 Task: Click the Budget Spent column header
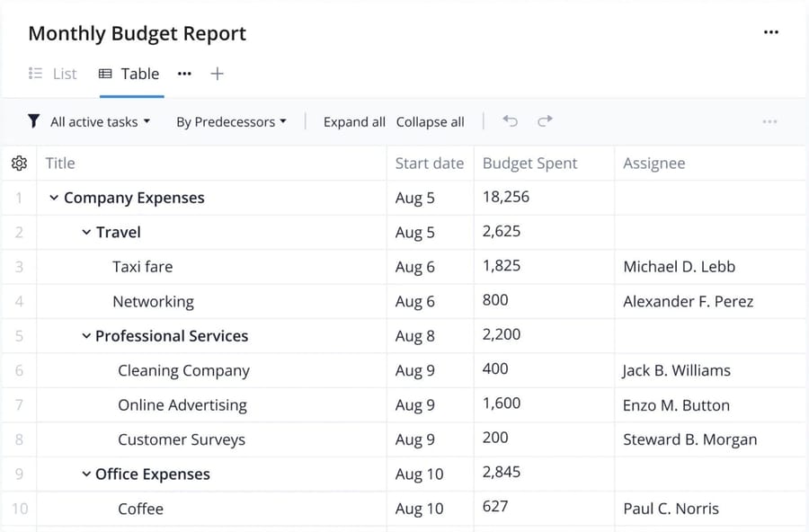(530, 163)
